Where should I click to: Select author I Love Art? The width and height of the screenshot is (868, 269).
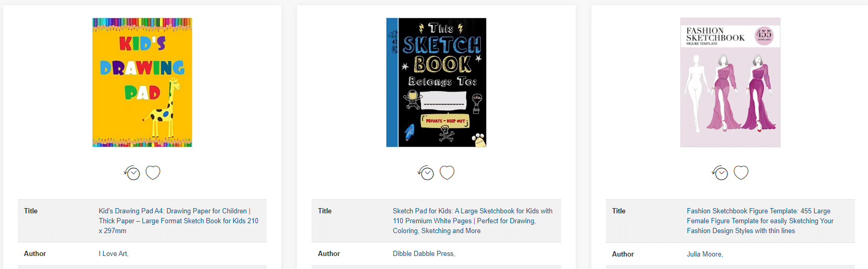coord(114,253)
